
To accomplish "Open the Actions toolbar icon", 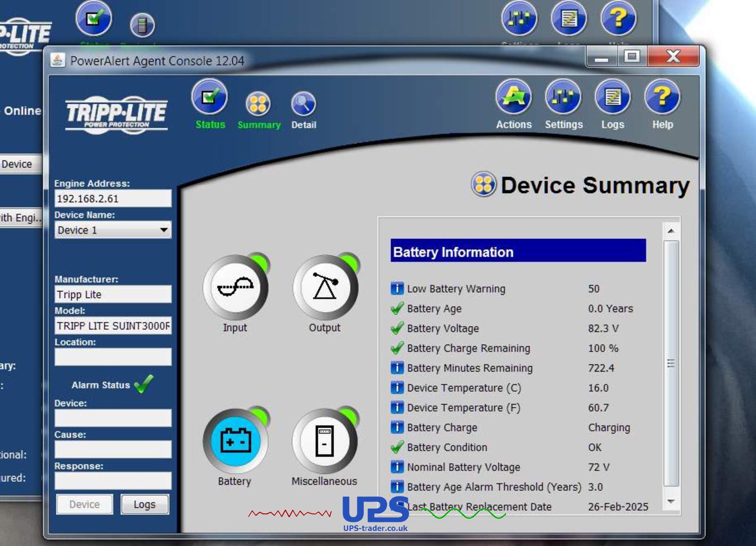I will (514, 97).
